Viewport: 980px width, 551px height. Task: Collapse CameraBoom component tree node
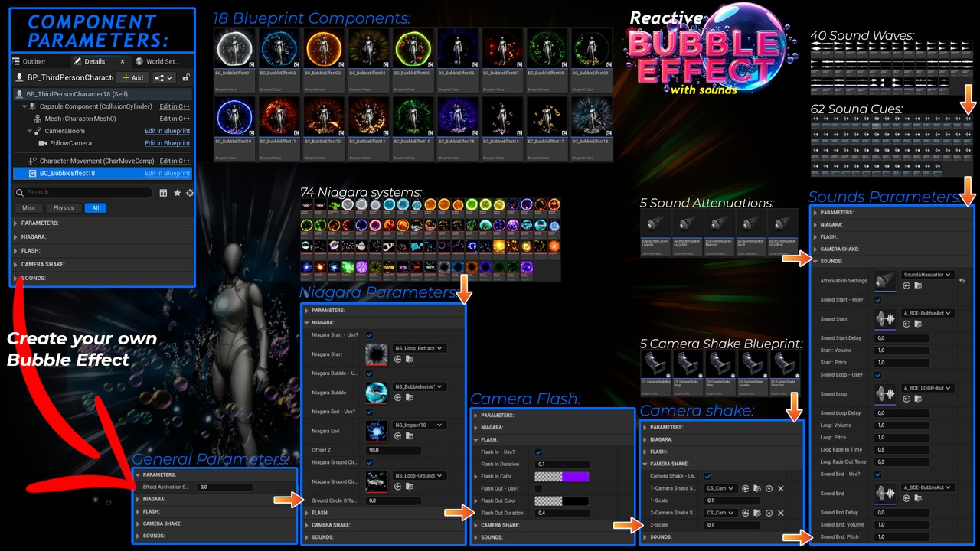click(28, 131)
